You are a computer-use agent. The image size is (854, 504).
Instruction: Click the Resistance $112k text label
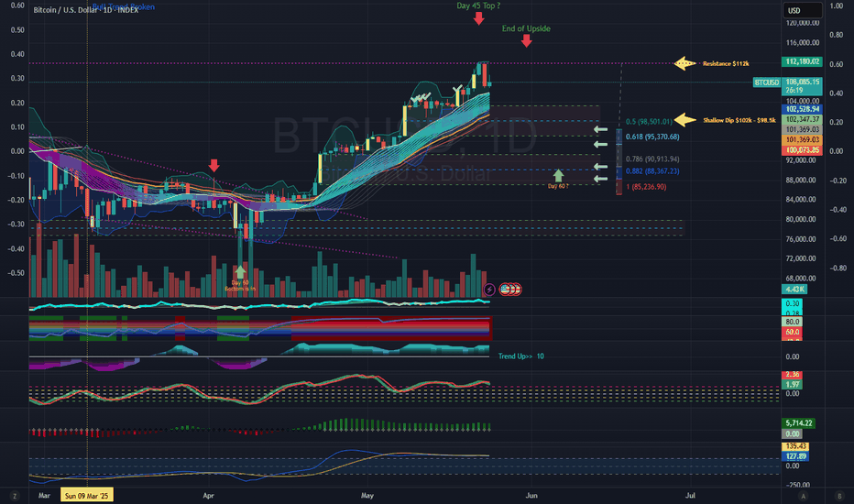click(726, 64)
